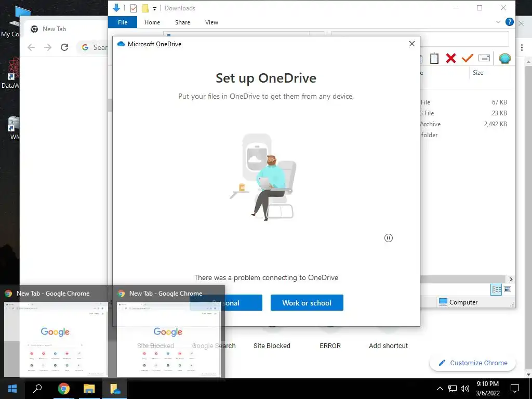Click the Chrome search address box
The width and height of the screenshot is (532, 399).
(92, 47)
